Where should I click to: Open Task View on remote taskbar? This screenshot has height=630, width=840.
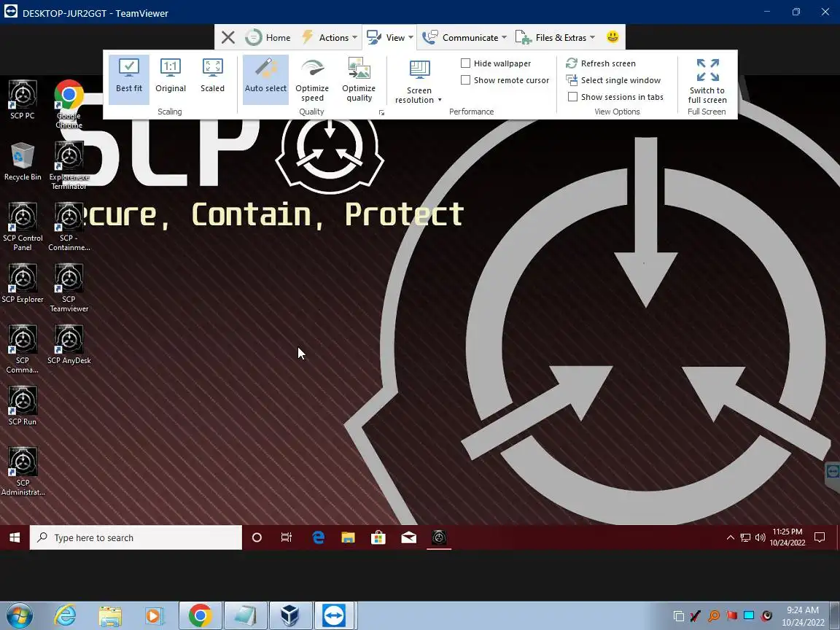click(287, 537)
